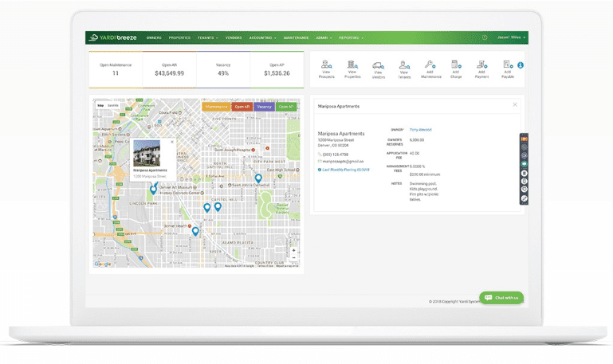Zoom out the map with minus
613x364 pixels.
(x=293, y=258)
